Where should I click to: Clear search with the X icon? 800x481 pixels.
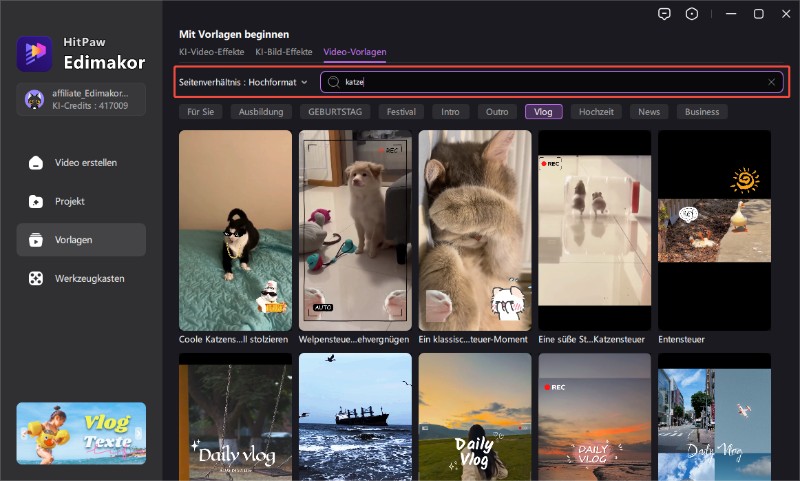click(771, 82)
